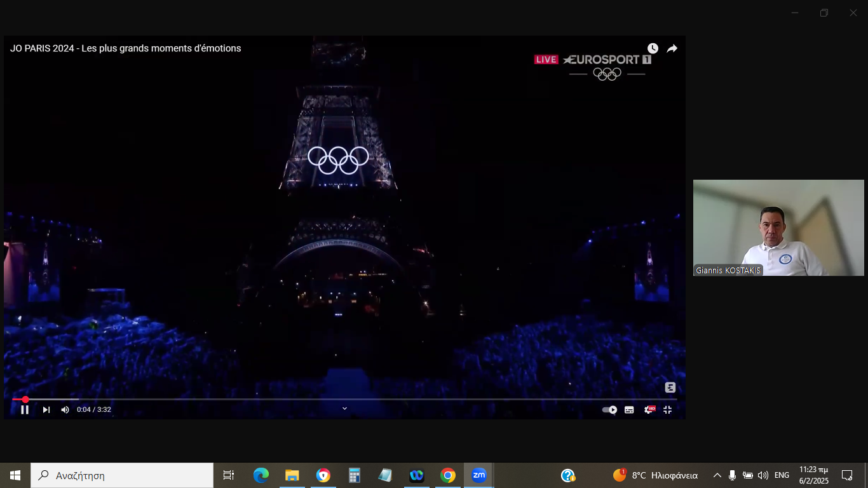Skip to the next video

point(46,410)
